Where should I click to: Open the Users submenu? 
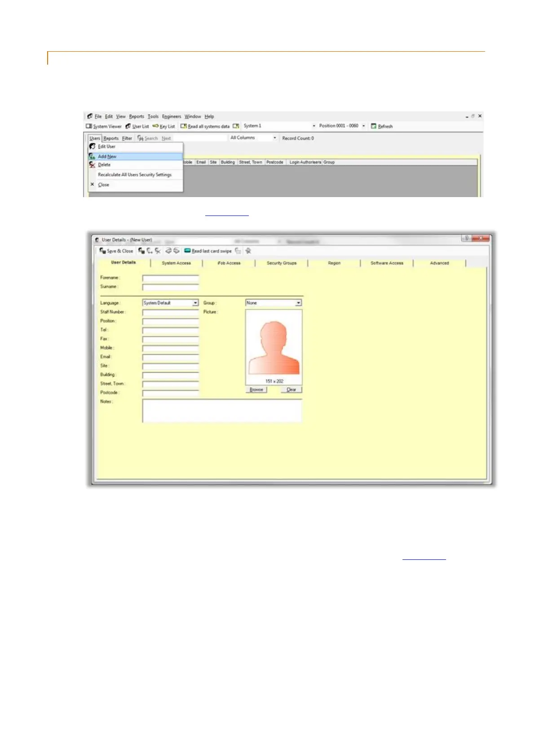pyautogui.click(x=95, y=138)
